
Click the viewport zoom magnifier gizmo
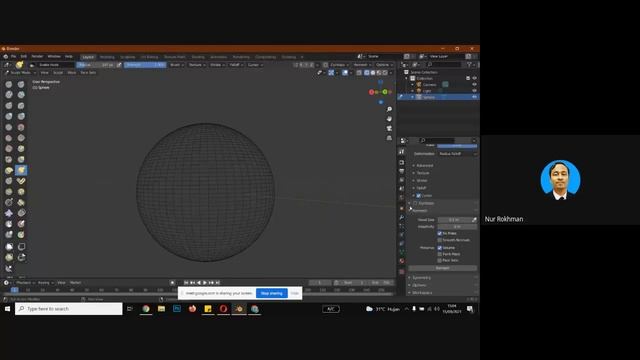tap(389, 109)
